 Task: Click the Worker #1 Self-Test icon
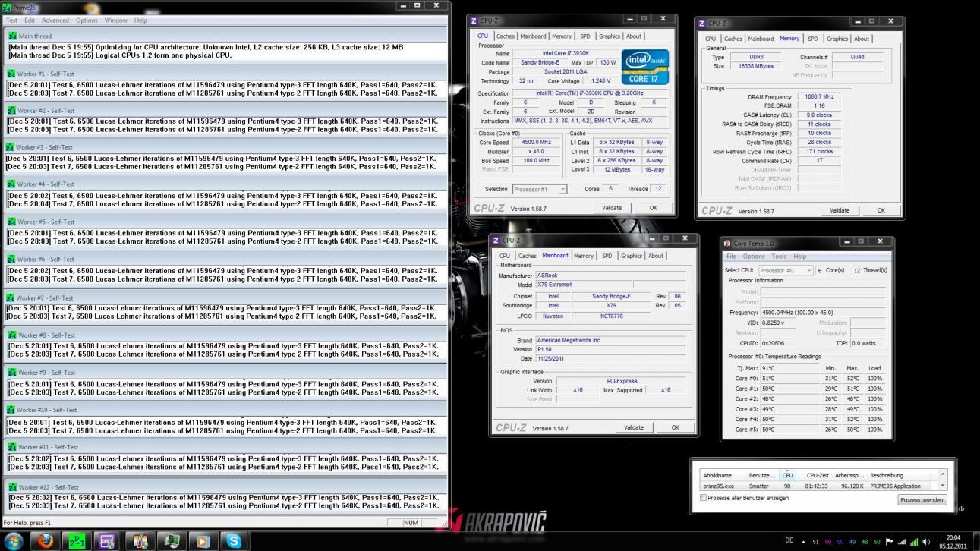(x=11, y=74)
